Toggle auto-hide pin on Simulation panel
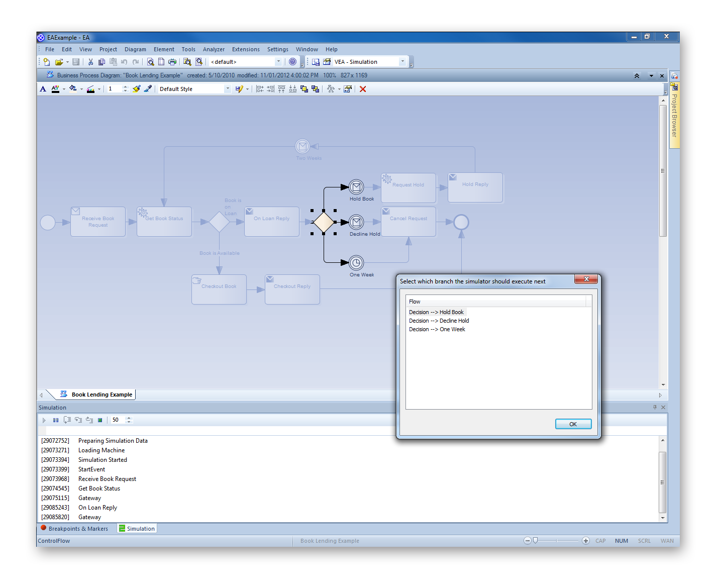Viewport: 716px width, 588px height. pyautogui.click(x=655, y=407)
